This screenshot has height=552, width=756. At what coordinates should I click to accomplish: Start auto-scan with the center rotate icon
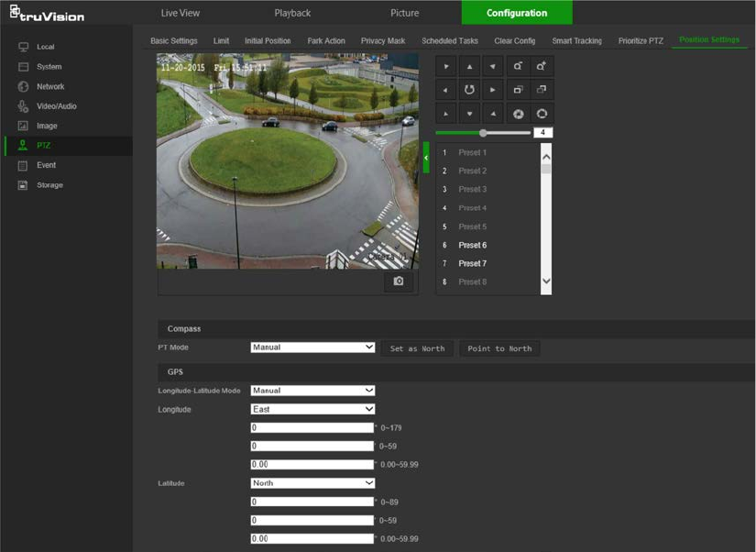click(x=469, y=90)
